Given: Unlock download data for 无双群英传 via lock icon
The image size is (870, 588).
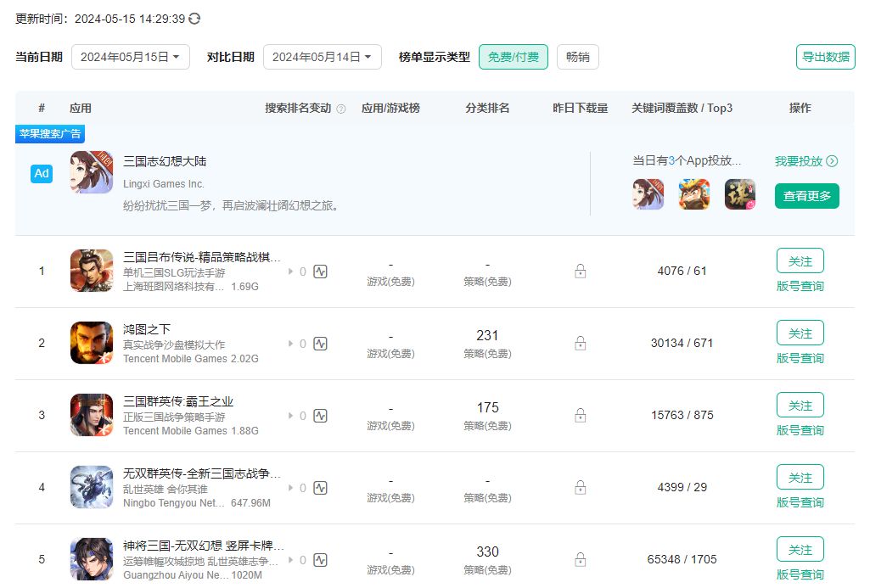Looking at the screenshot, I should [x=580, y=487].
